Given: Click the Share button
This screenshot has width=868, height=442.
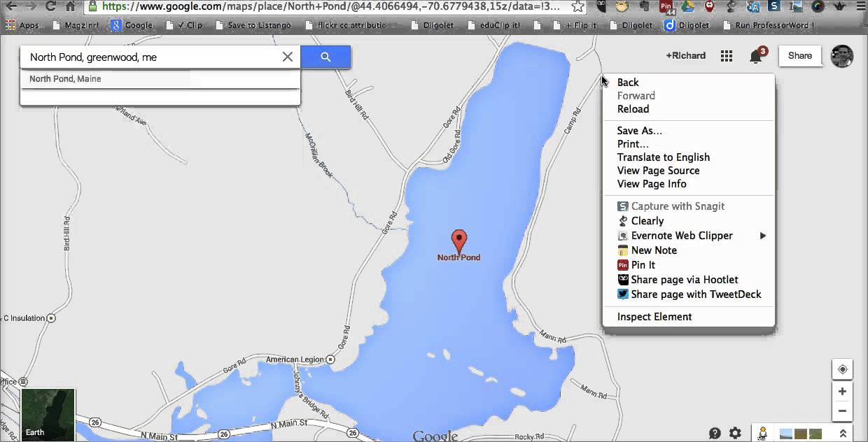Looking at the screenshot, I should (800, 56).
